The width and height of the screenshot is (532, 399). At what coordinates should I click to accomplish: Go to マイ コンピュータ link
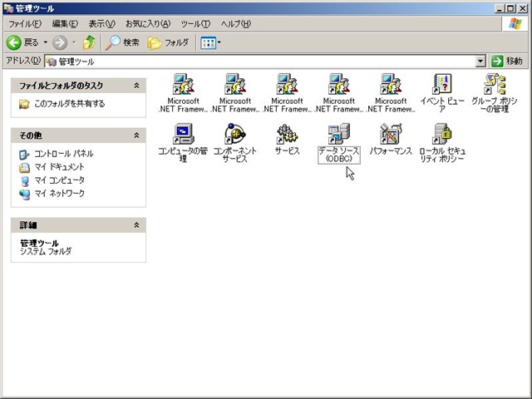pos(59,180)
